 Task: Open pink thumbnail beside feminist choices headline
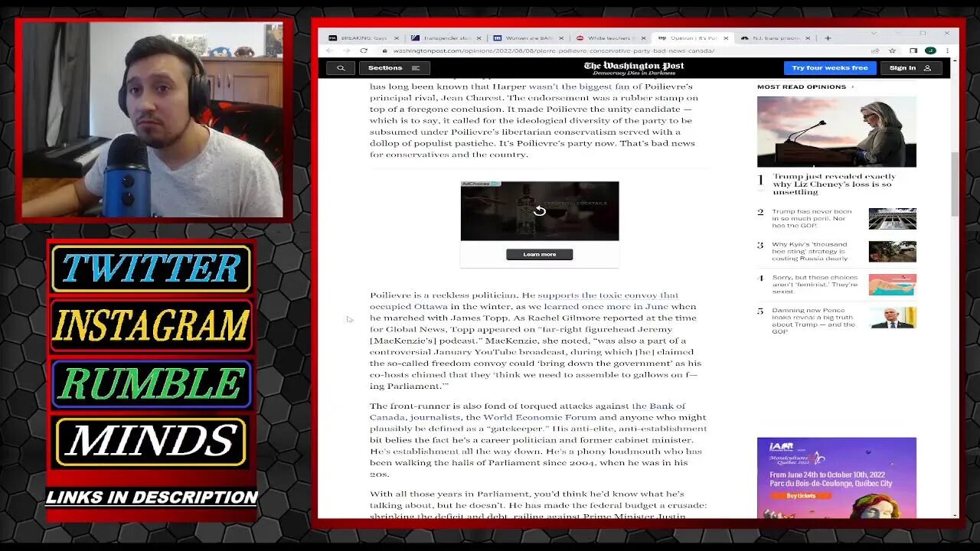click(892, 284)
